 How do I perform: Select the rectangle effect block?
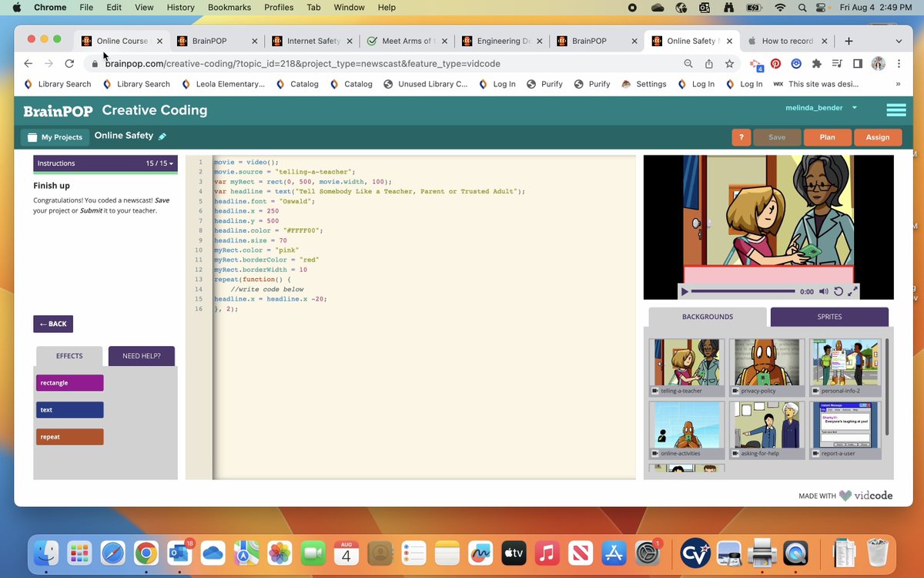pyautogui.click(x=69, y=383)
